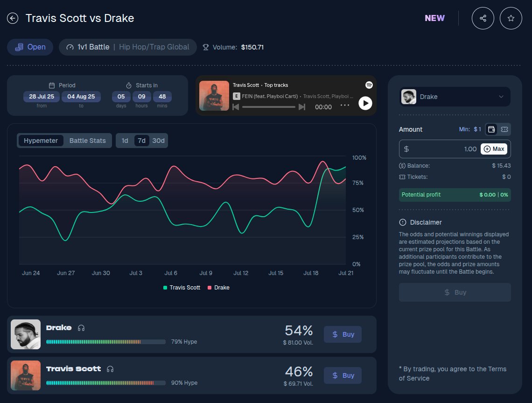Click the Period calendar icon

[52, 85]
